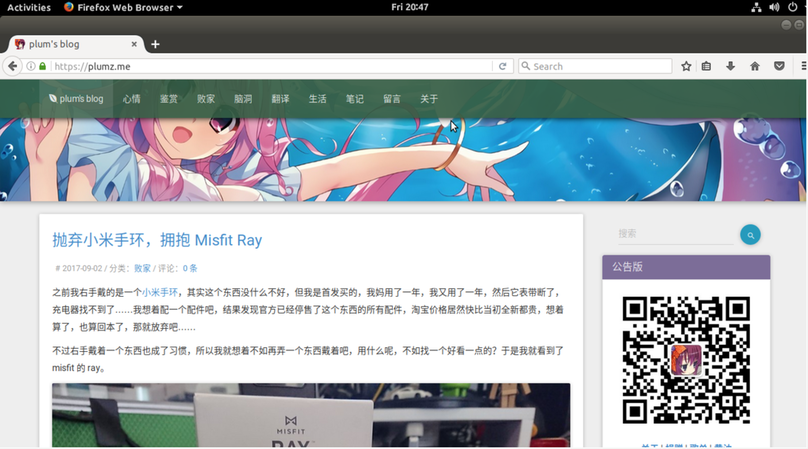Save the page with the Pocket icon

click(x=779, y=66)
